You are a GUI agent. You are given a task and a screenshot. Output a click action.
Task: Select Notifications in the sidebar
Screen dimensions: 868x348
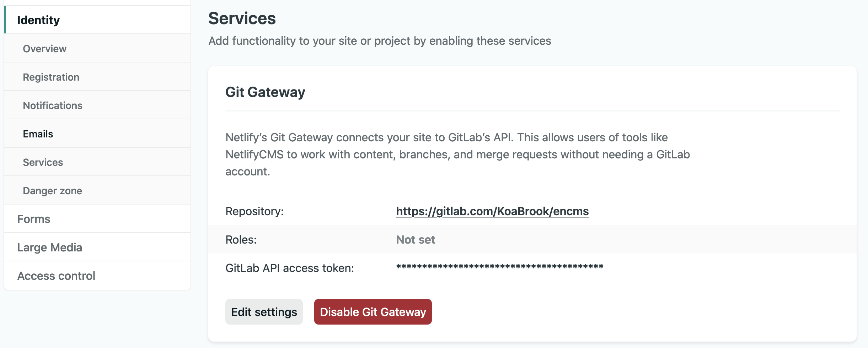coord(53,105)
